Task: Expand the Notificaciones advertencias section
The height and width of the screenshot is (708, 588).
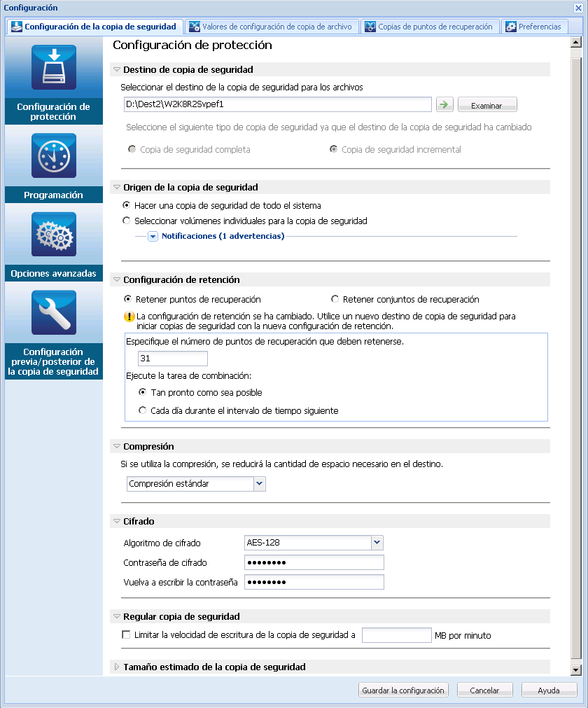Action: pyautogui.click(x=153, y=235)
